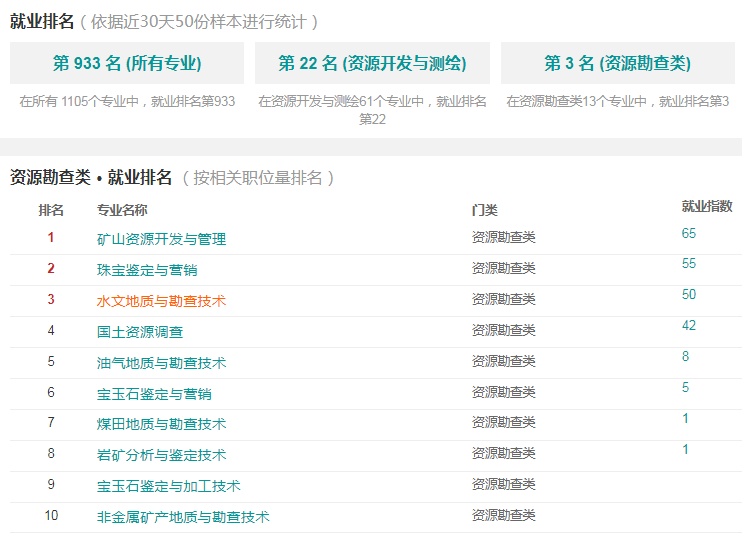Click the 专业名称 column header

pyautogui.click(x=122, y=210)
